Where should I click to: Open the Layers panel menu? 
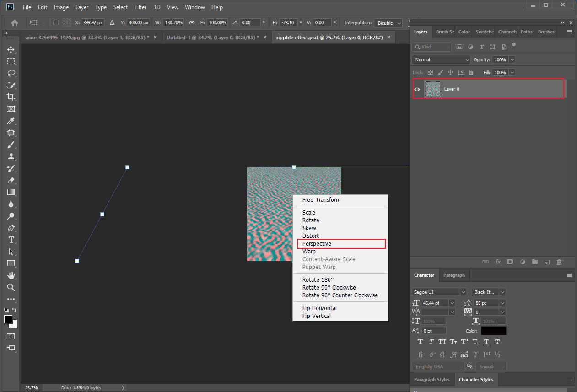point(569,32)
